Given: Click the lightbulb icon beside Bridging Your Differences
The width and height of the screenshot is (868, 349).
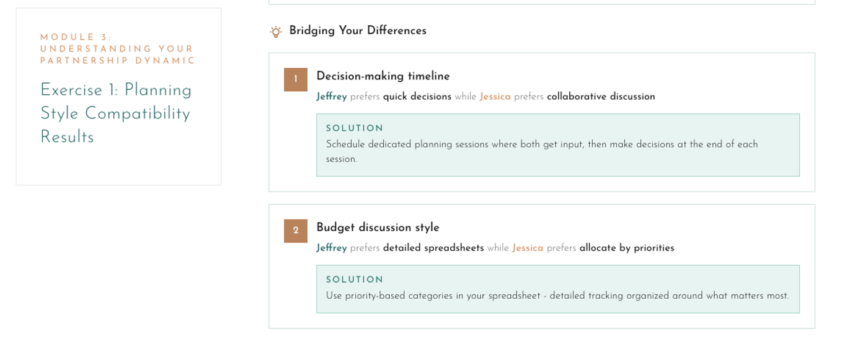Looking at the screenshot, I should 276,31.
